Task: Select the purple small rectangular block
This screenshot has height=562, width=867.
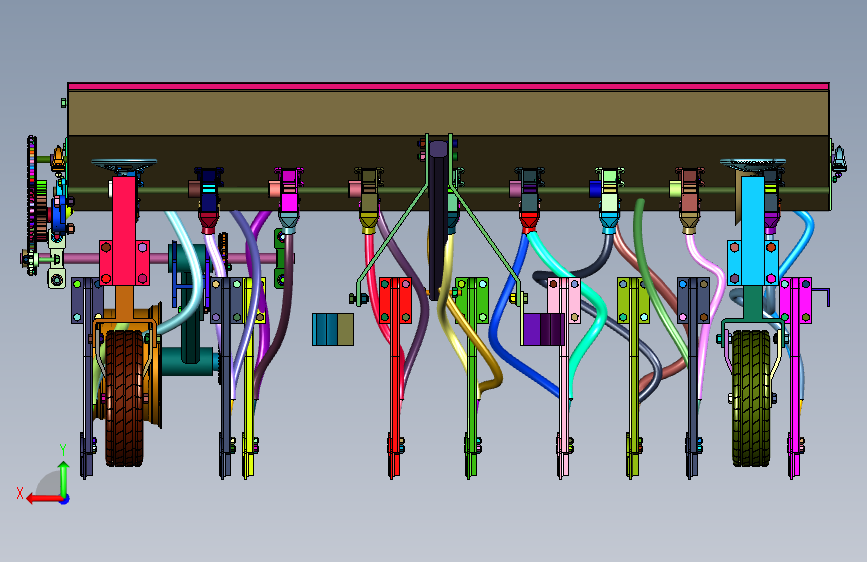Action: point(543,329)
